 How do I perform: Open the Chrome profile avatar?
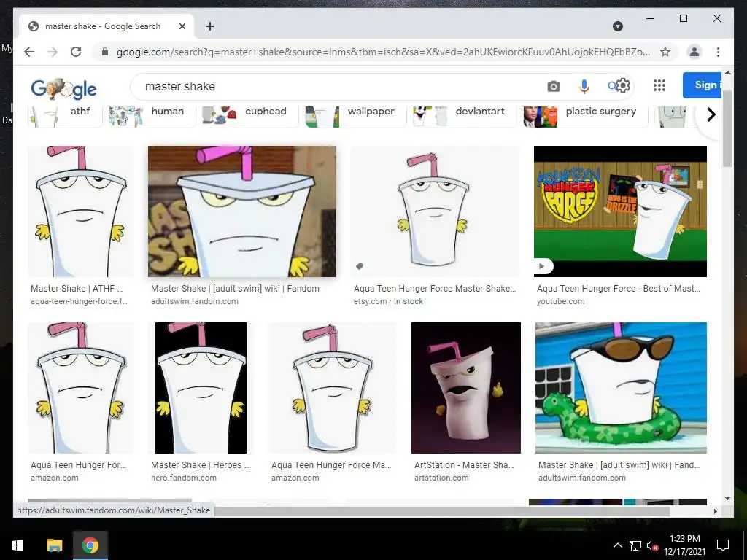point(694,52)
